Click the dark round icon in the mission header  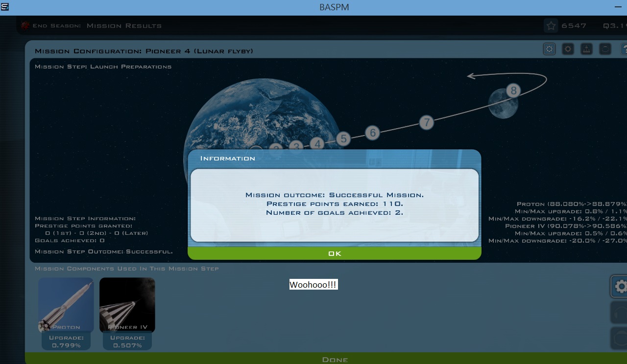(605, 49)
